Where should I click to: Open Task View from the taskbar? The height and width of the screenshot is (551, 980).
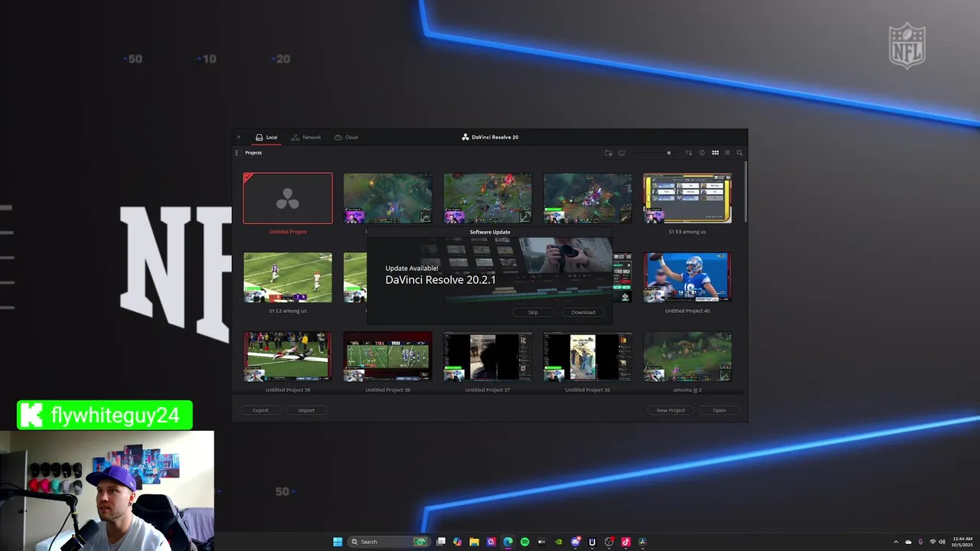point(441,542)
